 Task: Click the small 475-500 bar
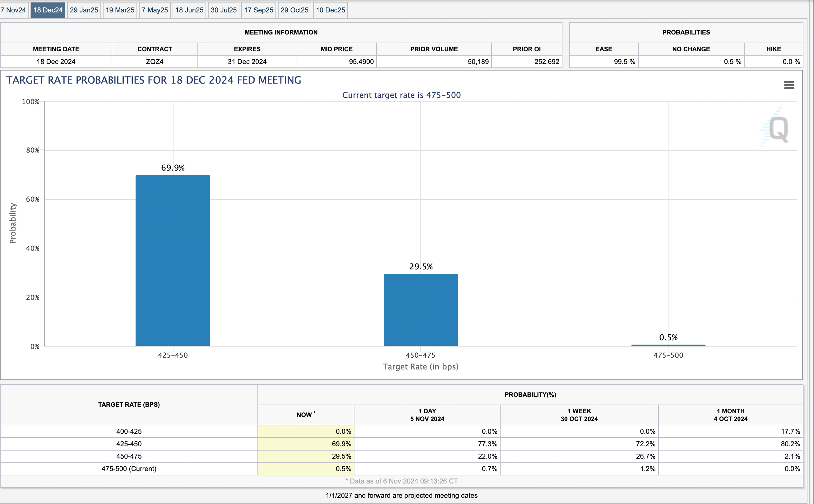(x=668, y=345)
